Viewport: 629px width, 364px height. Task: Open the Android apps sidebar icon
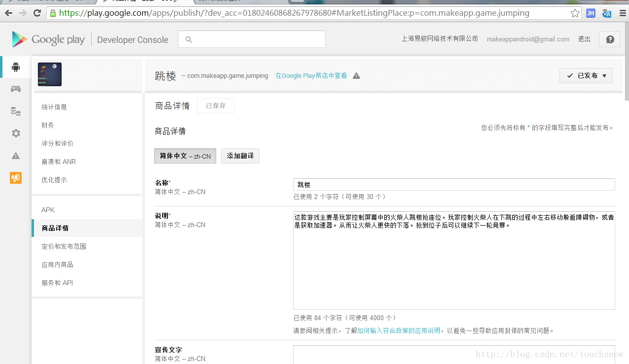tap(16, 66)
